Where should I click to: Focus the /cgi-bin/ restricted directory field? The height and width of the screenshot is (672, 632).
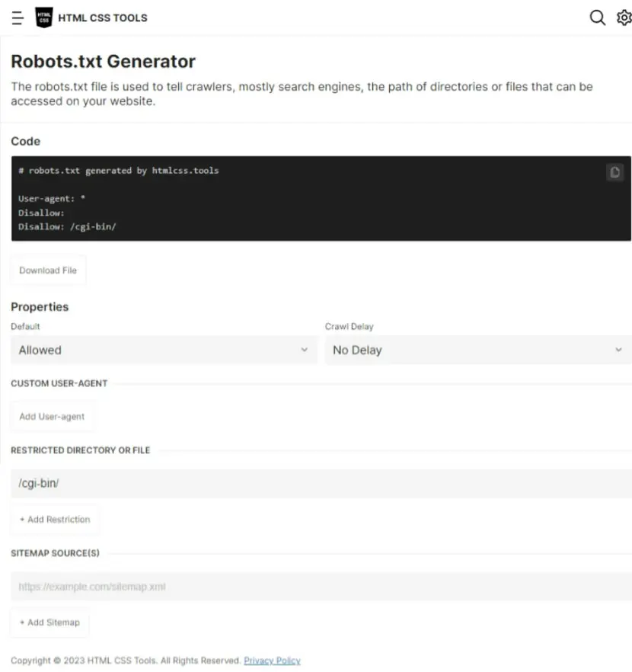click(x=321, y=483)
